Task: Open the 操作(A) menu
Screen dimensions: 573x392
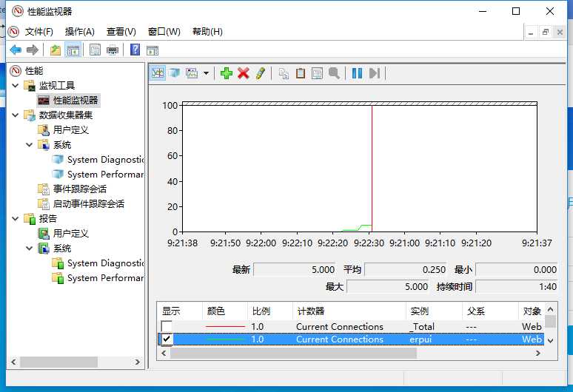Action: coord(80,32)
